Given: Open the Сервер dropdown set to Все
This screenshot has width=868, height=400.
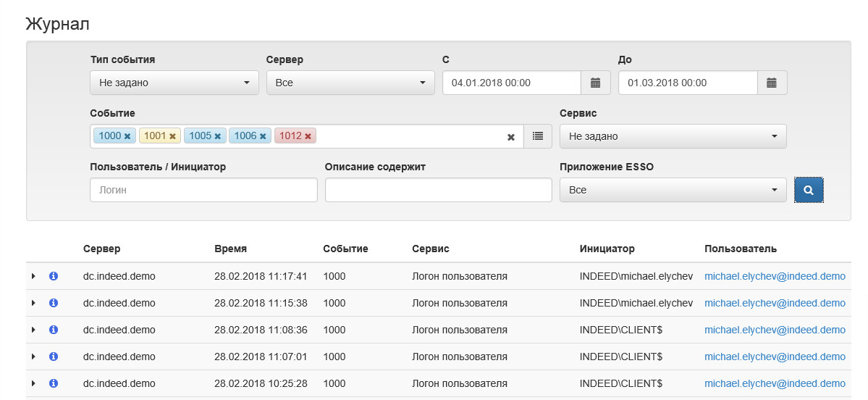Looking at the screenshot, I should (350, 83).
